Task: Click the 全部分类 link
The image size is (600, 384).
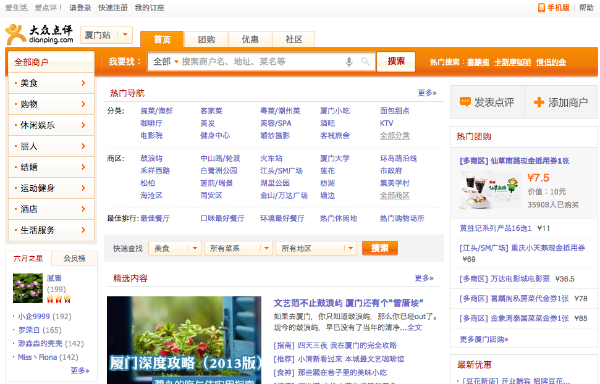Action: click(x=395, y=135)
